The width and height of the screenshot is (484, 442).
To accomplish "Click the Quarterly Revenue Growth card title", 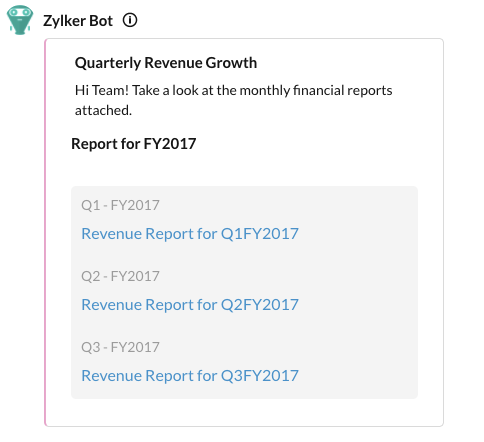I will pos(166,63).
